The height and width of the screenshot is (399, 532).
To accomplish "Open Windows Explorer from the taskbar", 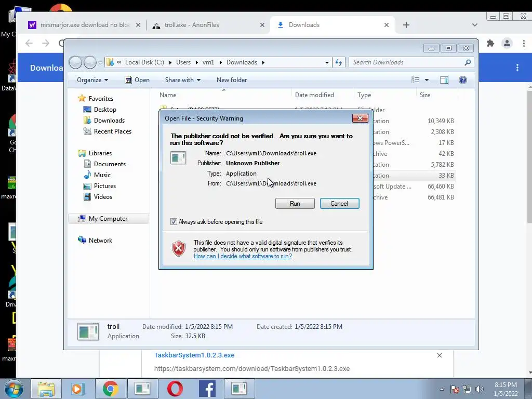I will [x=46, y=389].
